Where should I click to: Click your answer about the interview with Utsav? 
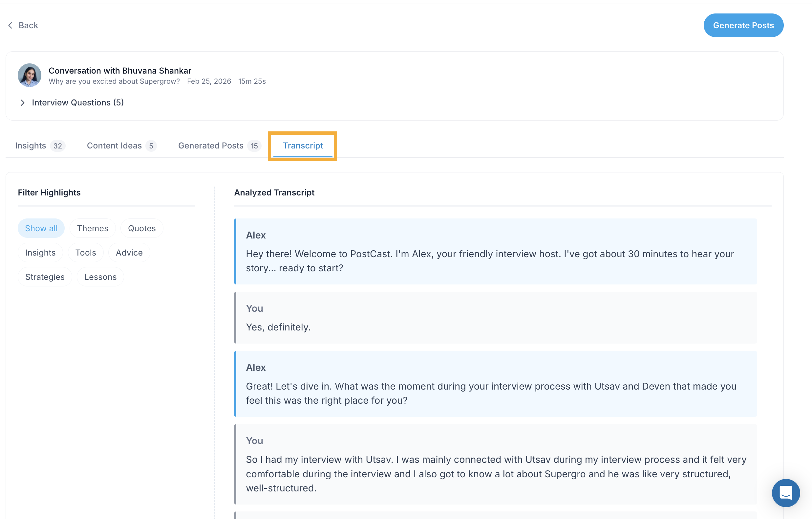(495, 464)
